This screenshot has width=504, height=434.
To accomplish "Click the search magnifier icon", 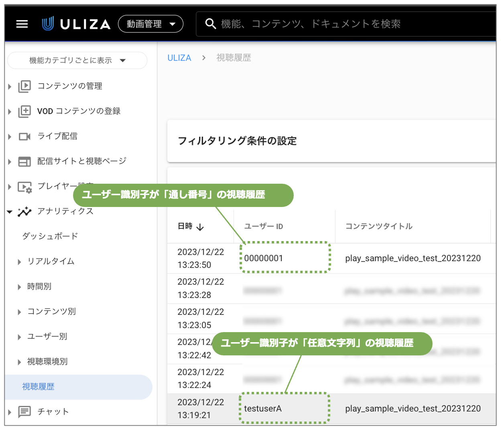I will (x=210, y=24).
